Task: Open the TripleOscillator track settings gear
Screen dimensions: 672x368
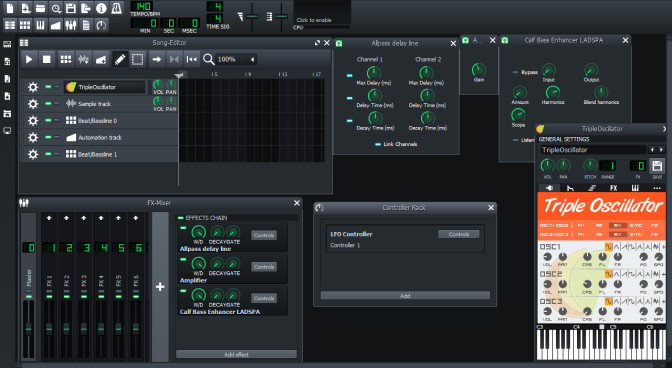Action: coord(33,87)
